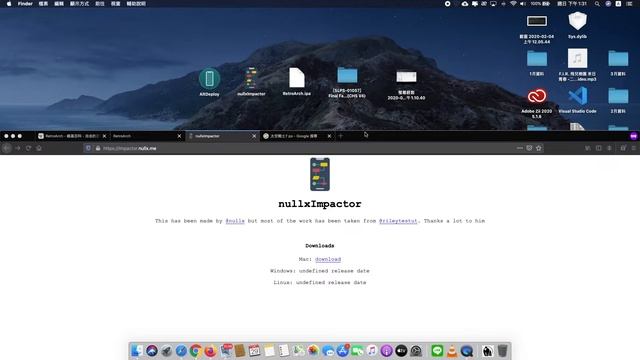Open Spotlight search in the menu bar

597,4
